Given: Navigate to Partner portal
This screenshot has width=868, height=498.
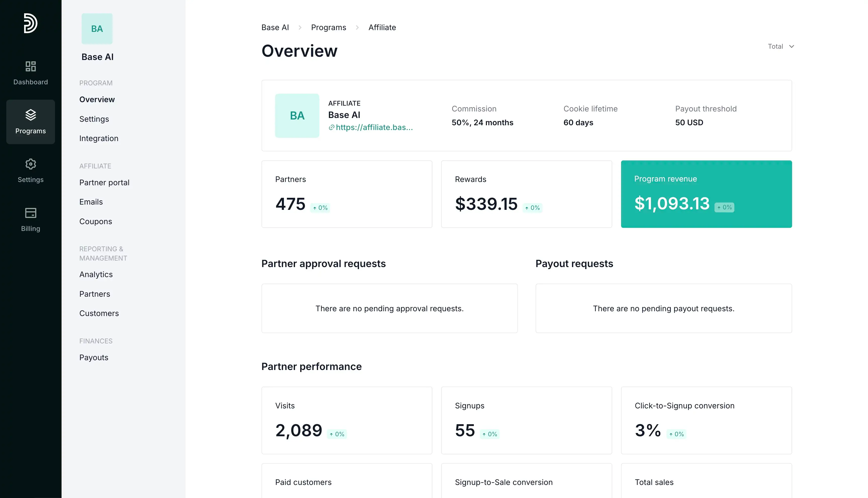Looking at the screenshot, I should 105,182.
